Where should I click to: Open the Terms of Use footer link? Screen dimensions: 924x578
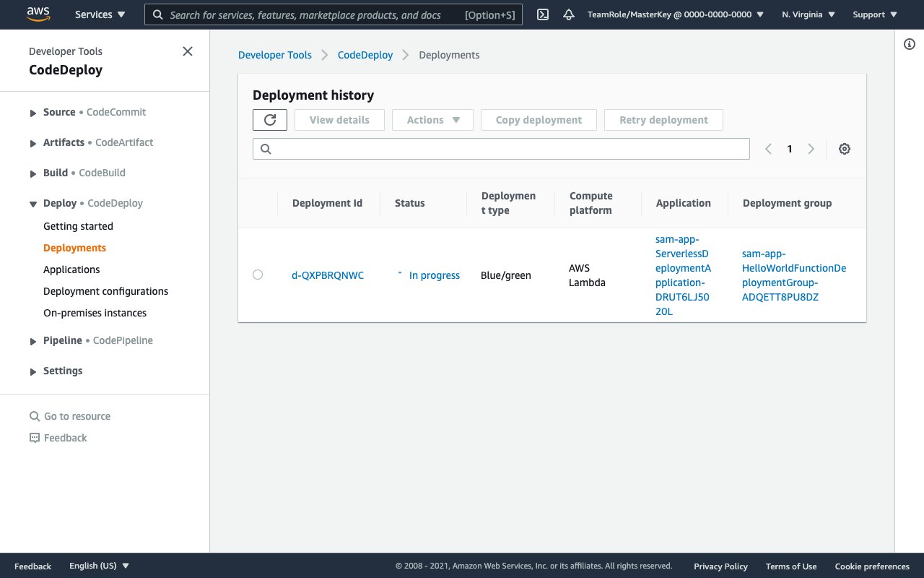(x=791, y=566)
